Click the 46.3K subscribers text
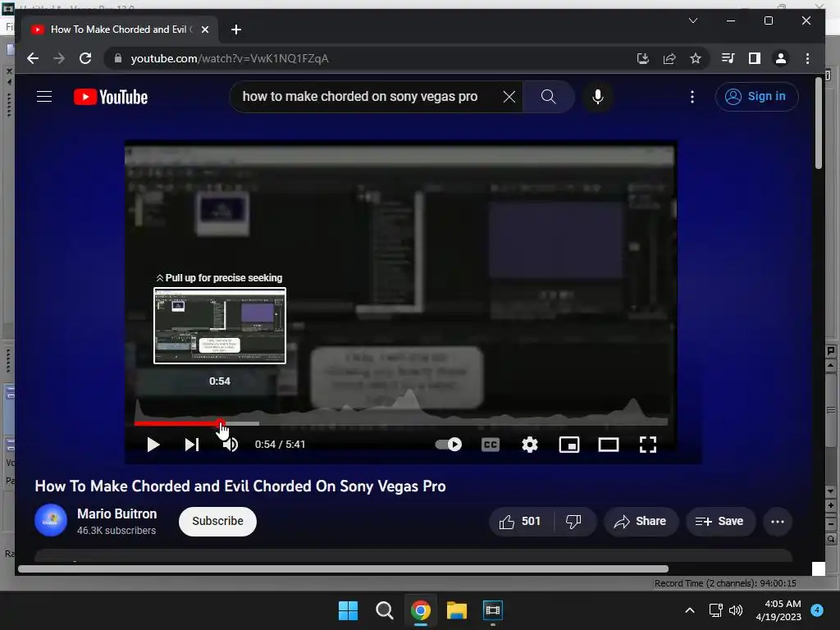Image resolution: width=840 pixels, height=630 pixels. click(x=116, y=531)
